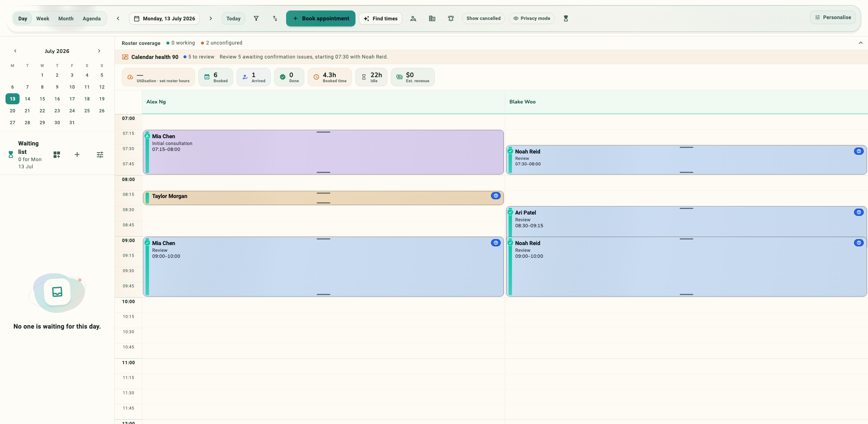Viewport: 868px width, 424px height.
Task: Open waiting list settings sliders icon
Action: click(x=100, y=155)
